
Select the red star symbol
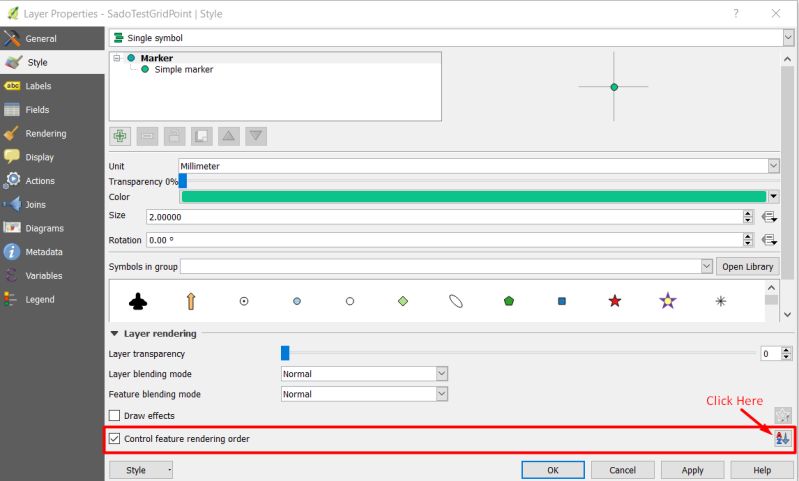tap(615, 301)
